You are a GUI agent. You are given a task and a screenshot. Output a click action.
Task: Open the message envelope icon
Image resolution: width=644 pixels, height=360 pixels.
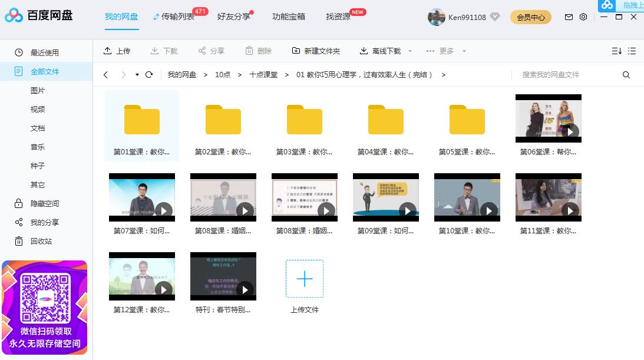(x=568, y=17)
